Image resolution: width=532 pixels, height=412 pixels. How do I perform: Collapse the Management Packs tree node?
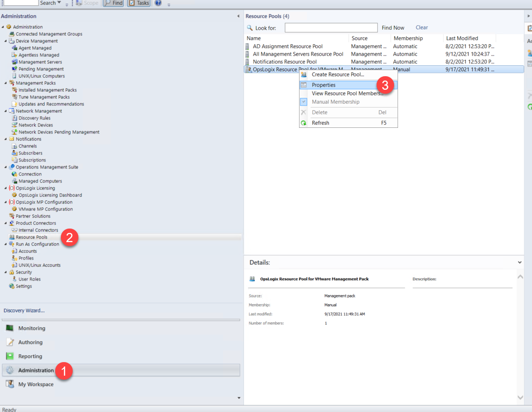coord(6,83)
